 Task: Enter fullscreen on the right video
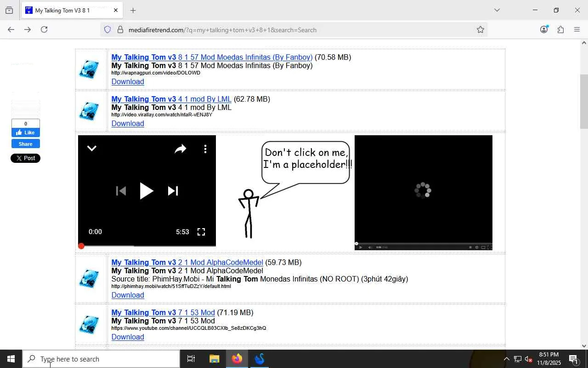tap(489, 247)
